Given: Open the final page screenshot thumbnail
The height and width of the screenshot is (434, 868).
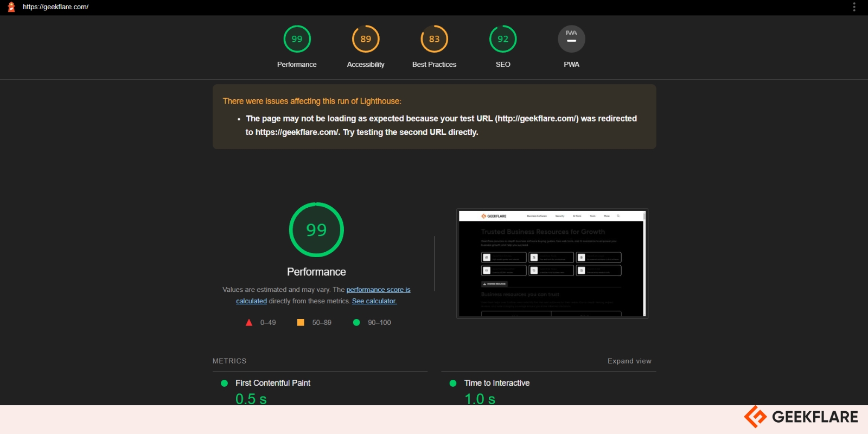Looking at the screenshot, I should click(552, 264).
